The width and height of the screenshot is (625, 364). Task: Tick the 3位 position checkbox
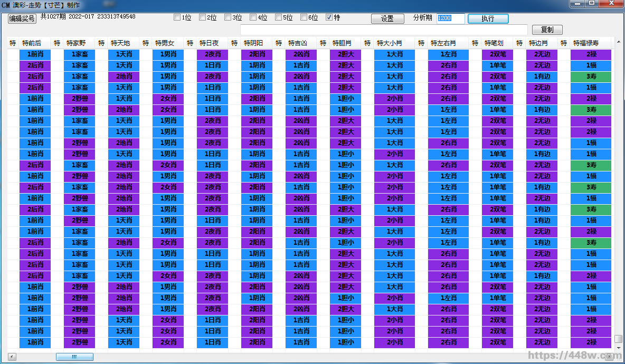click(x=228, y=17)
